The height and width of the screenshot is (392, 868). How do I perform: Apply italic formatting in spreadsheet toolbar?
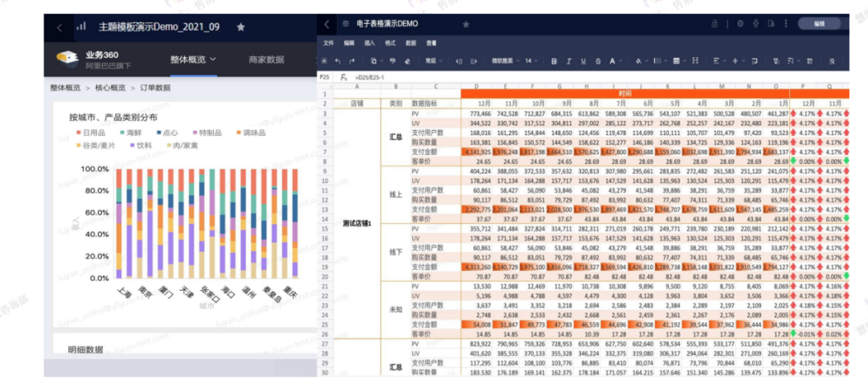click(x=568, y=60)
